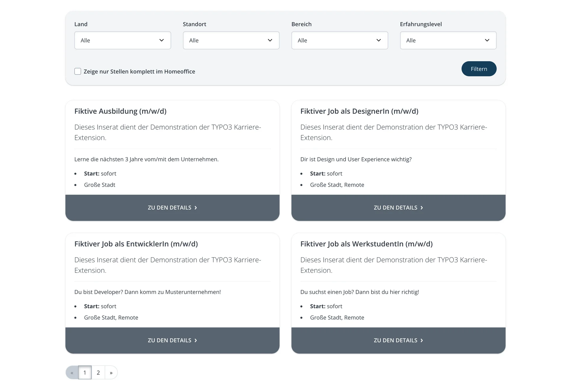Click the chevron icon on WerkstudentIn details button
This screenshot has height=392, width=571.
pos(422,340)
